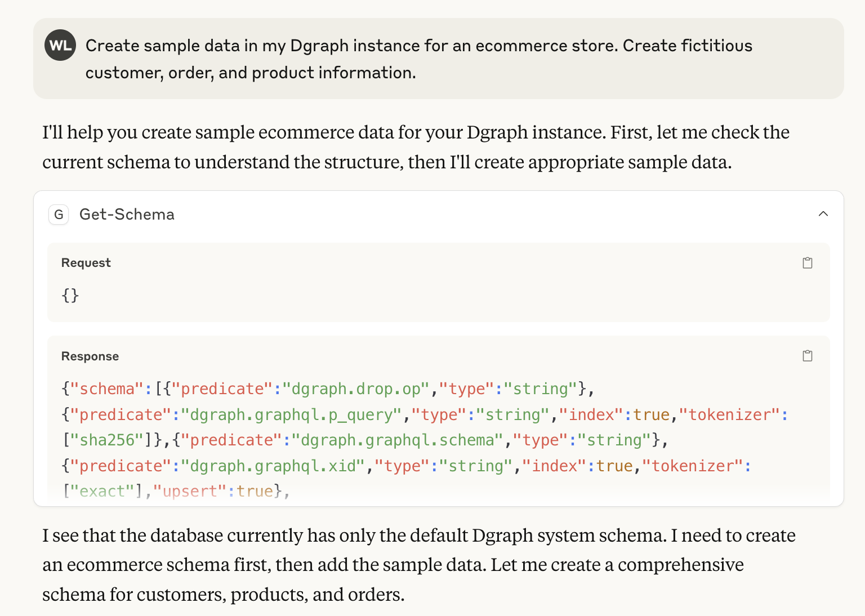Click the "schema" key in response JSON
The height and width of the screenshot is (616, 865).
[108, 389]
